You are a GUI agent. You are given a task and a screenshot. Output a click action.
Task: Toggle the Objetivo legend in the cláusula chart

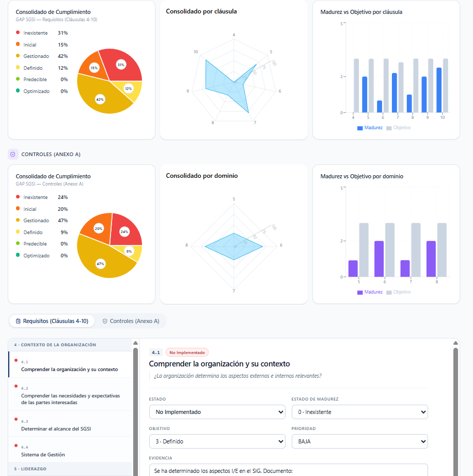[399, 128]
